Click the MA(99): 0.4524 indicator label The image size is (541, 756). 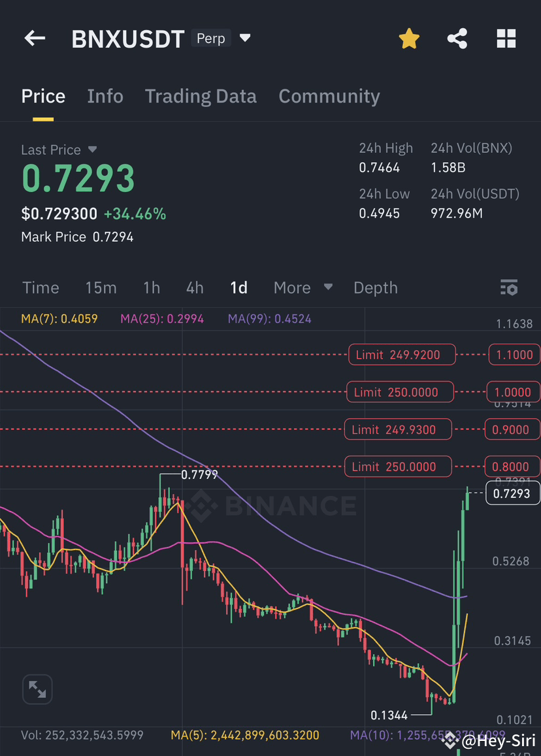pyautogui.click(x=270, y=319)
